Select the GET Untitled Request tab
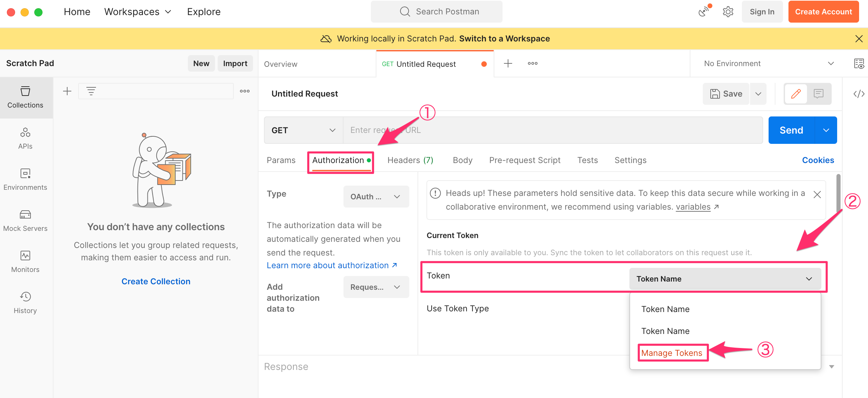This screenshot has height=398, width=868. pyautogui.click(x=435, y=64)
